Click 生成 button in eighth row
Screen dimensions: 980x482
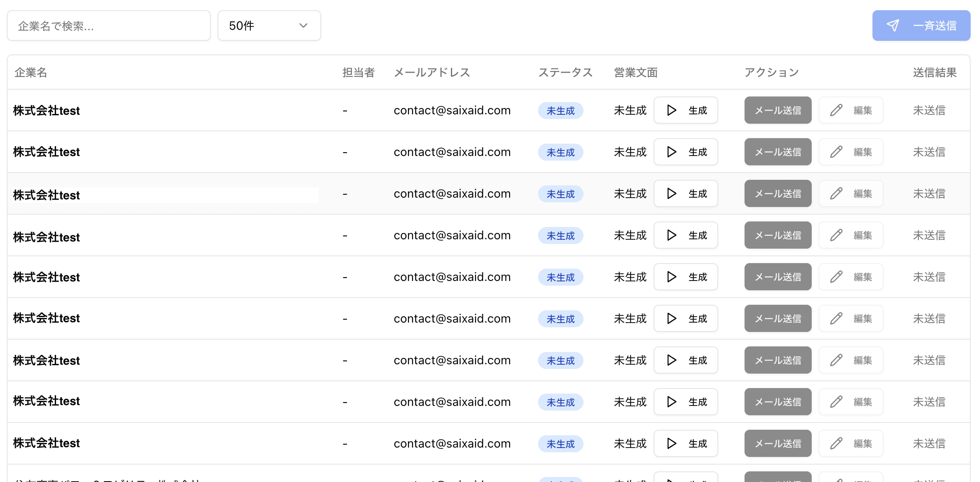[x=685, y=402]
